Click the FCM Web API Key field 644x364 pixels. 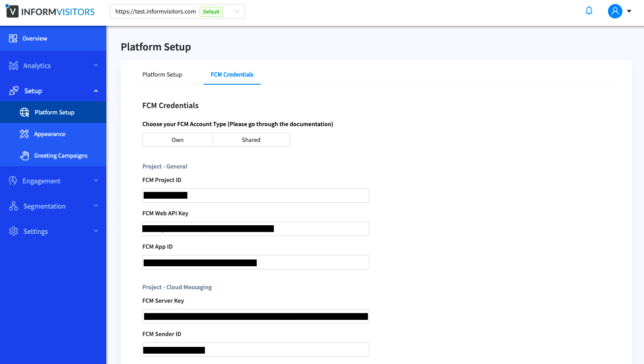point(256,229)
